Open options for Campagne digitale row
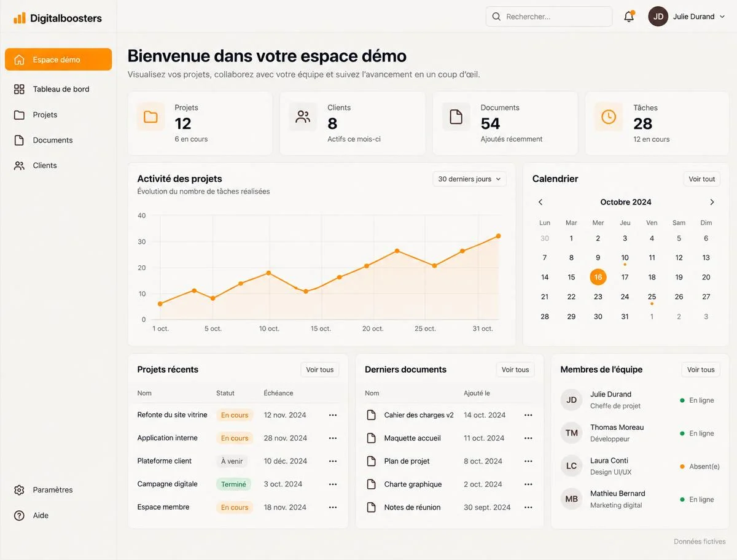This screenshot has height=560, width=737. pyautogui.click(x=333, y=484)
